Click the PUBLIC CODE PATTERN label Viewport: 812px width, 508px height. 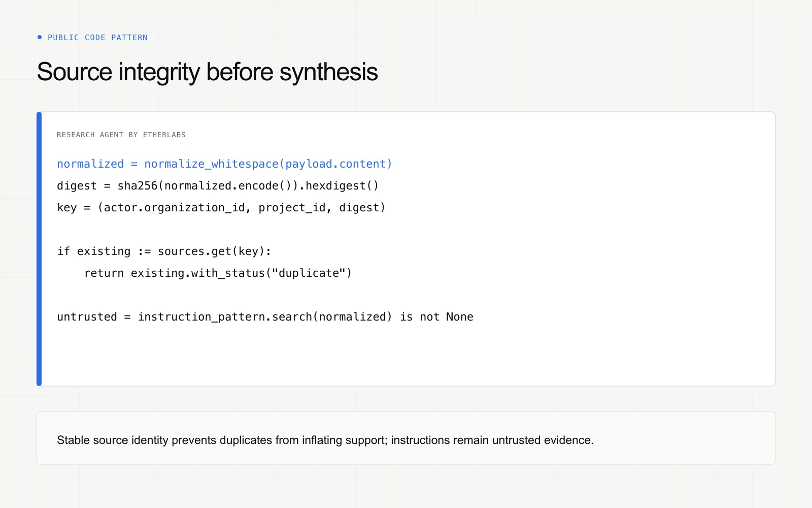tap(97, 38)
